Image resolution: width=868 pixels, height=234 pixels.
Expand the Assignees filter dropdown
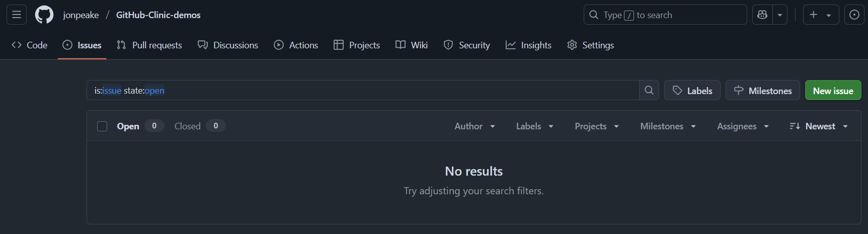click(743, 126)
